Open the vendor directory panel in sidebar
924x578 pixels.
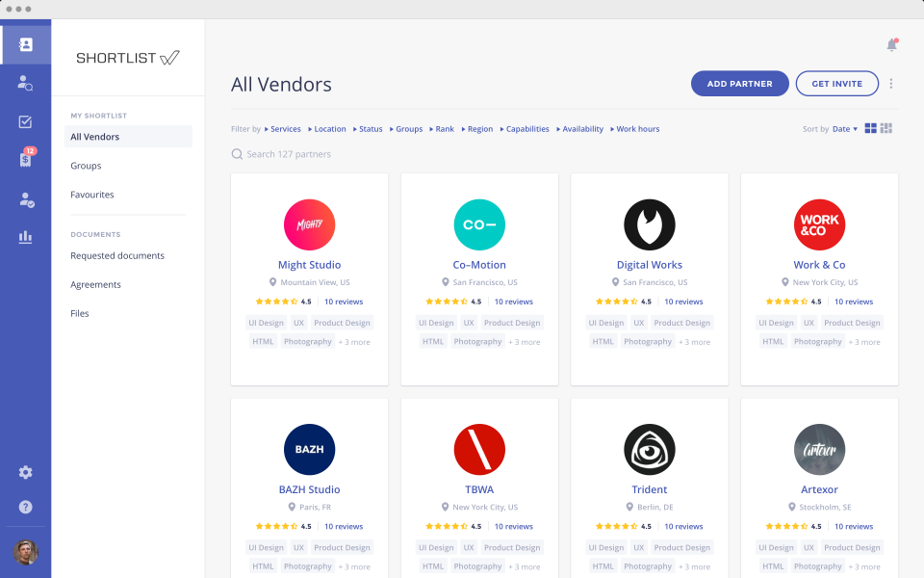point(26,43)
